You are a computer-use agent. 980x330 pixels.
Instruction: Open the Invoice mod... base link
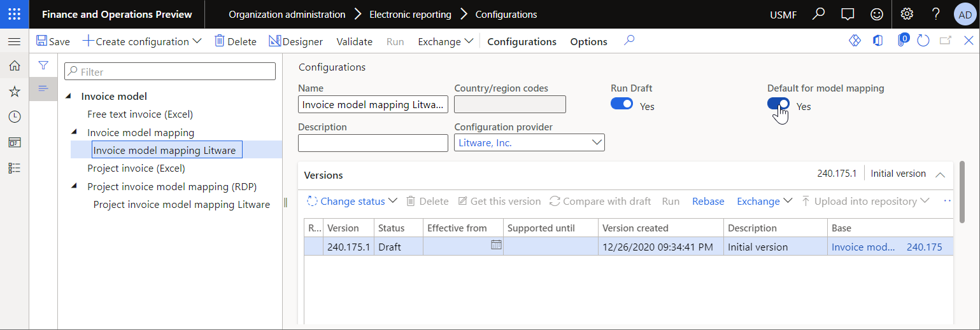863,247
